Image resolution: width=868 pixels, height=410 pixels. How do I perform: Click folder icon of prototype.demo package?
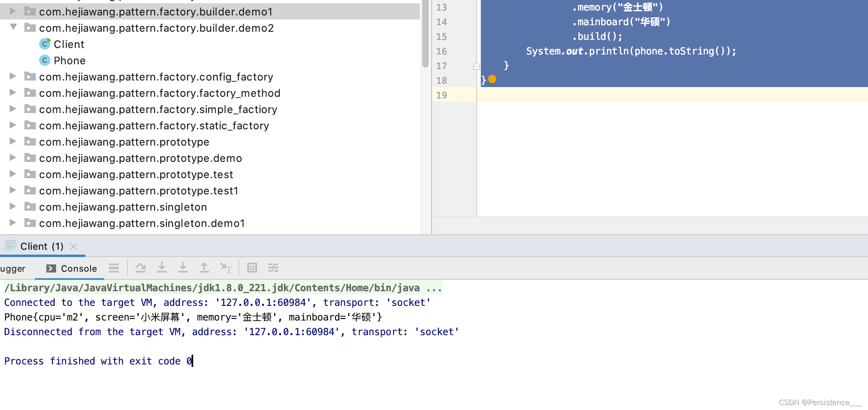pos(30,158)
